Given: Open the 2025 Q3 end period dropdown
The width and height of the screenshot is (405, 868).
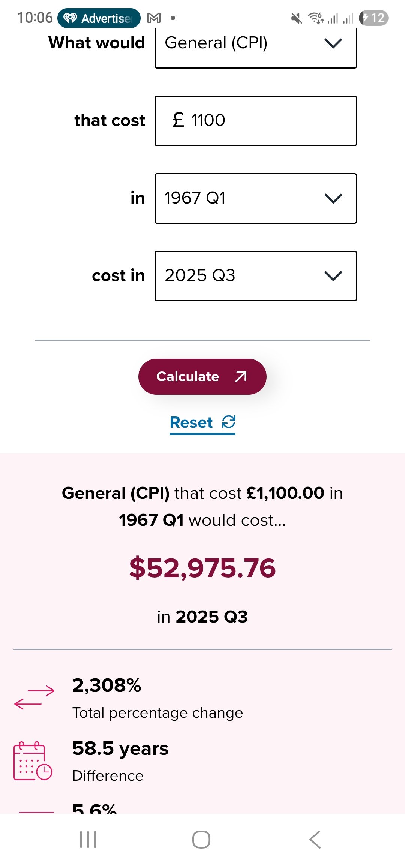Looking at the screenshot, I should click(255, 276).
